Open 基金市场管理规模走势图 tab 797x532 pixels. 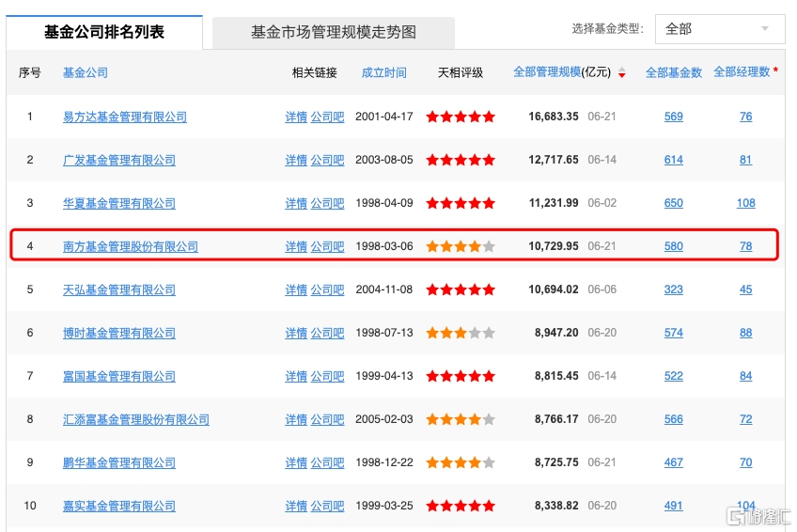point(334,33)
